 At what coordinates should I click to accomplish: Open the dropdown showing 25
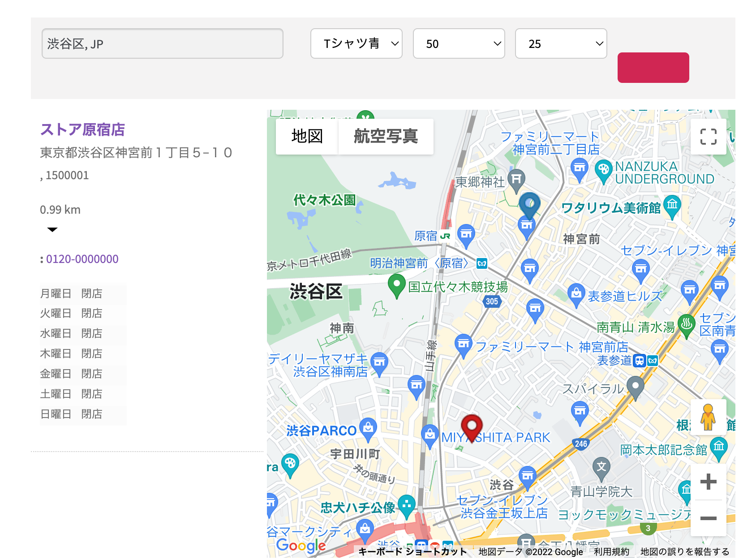click(561, 43)
